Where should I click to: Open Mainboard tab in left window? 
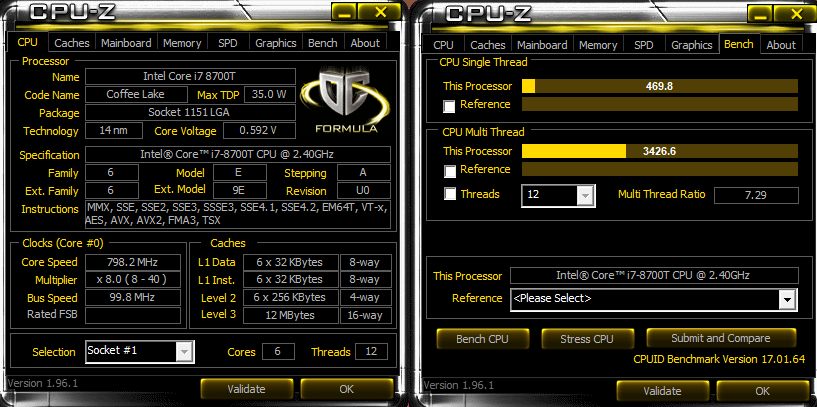tap(126, 43)
